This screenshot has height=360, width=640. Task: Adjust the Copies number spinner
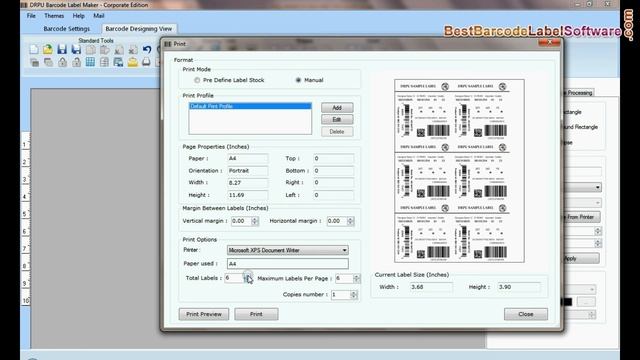point(353,295)
